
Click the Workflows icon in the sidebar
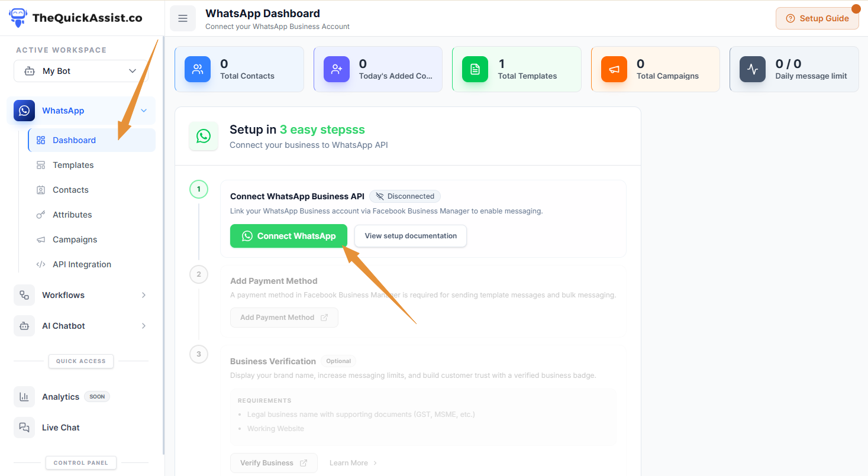pyautogui.click(x=24, y=294)
